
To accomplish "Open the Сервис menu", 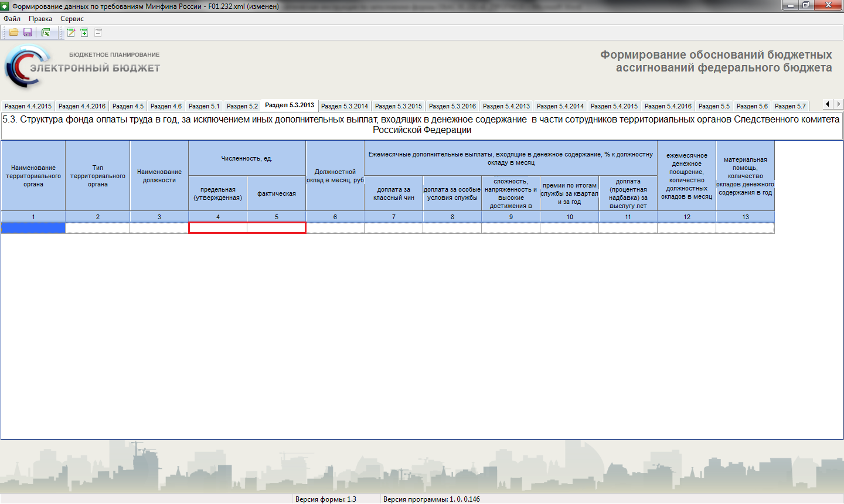I will pyautogui.click(x=72, y=19).
